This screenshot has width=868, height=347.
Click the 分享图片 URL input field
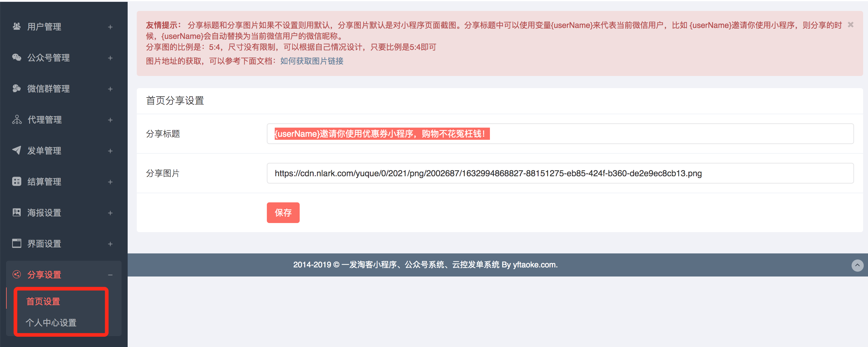pos(560,173)
